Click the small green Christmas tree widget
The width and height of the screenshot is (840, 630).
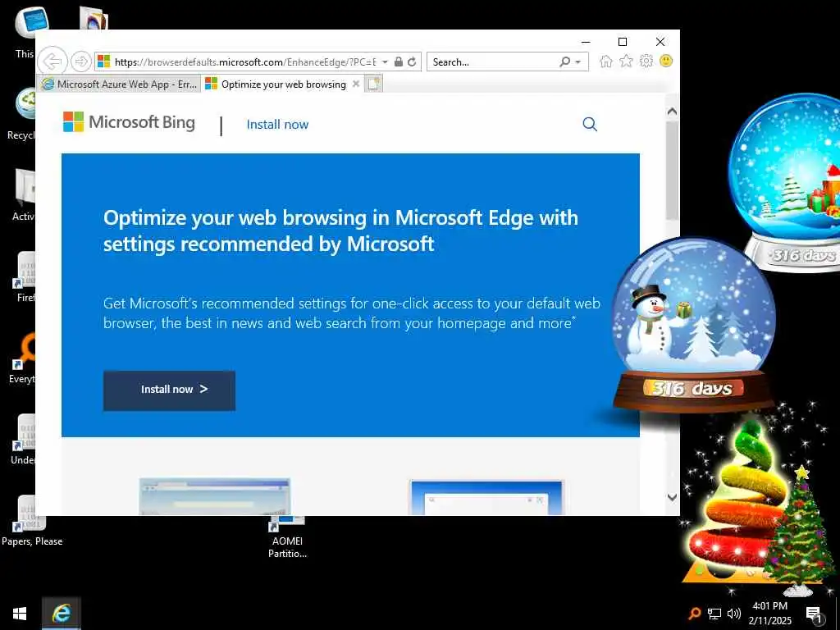pos(799,531)
